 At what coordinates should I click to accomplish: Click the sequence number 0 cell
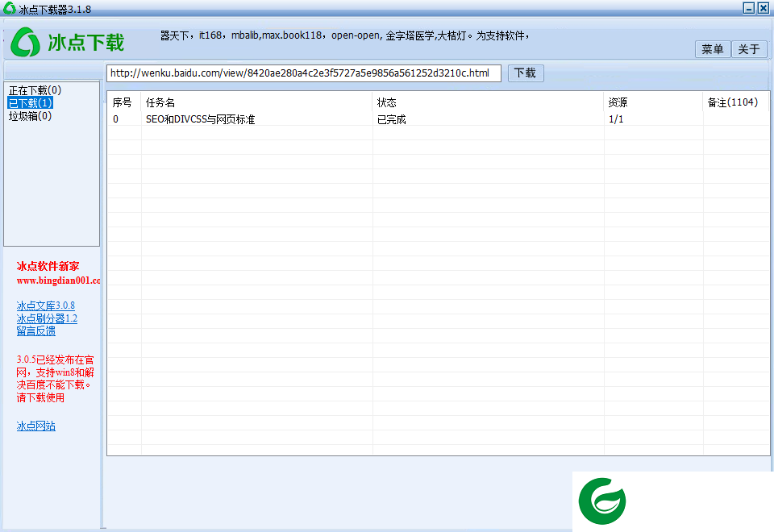[x=115, y=119]
